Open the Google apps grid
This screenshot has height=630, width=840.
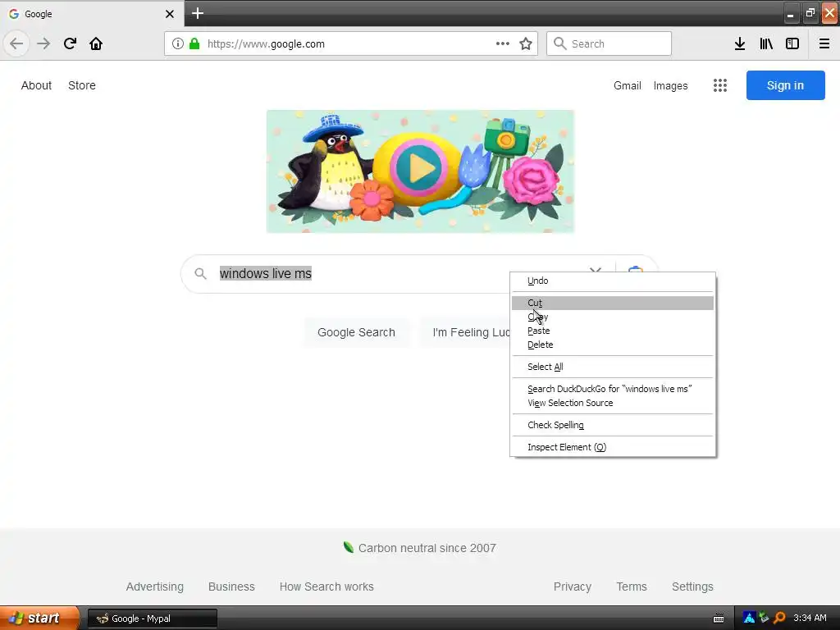[720, 85]
